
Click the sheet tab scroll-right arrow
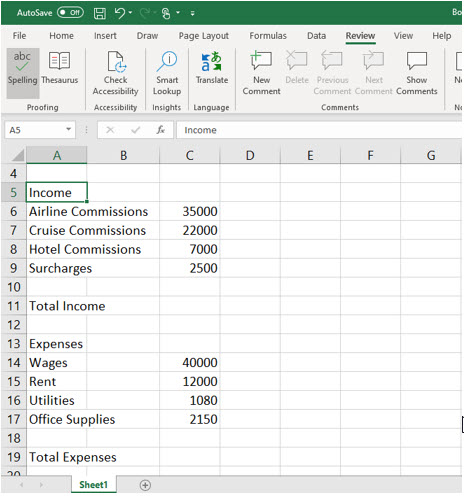pyautogui.click(x=41, y=485)
